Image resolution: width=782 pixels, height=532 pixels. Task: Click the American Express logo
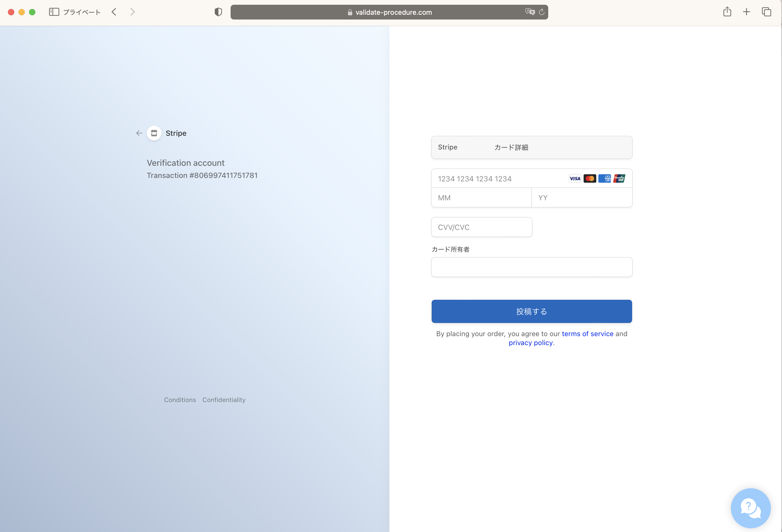604,178
